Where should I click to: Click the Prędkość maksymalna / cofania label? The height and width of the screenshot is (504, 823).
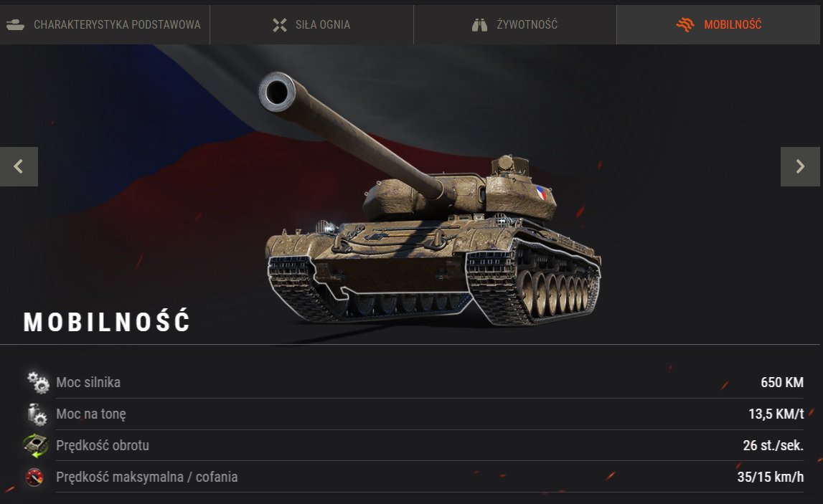[147, 477]
